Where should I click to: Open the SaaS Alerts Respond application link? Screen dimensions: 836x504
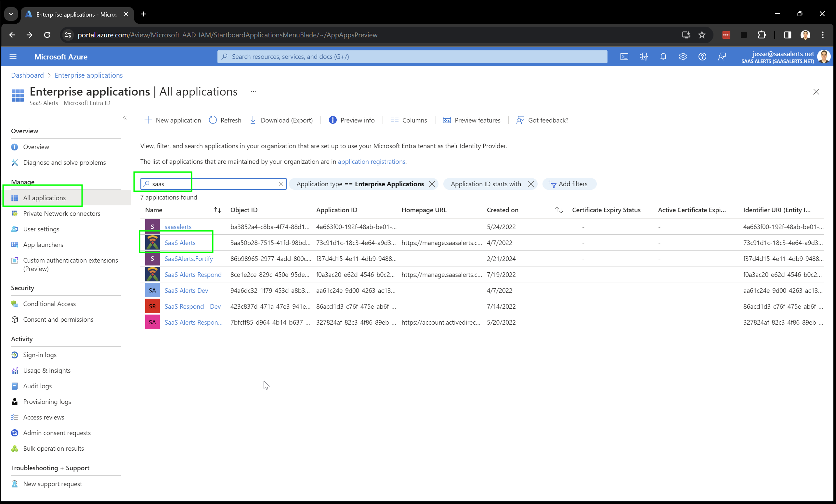[193, 274]
